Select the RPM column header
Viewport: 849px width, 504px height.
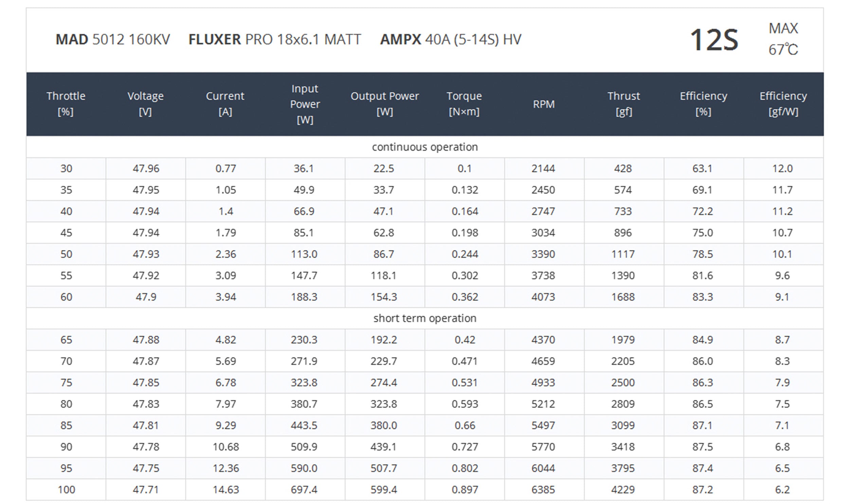(544, 104)
